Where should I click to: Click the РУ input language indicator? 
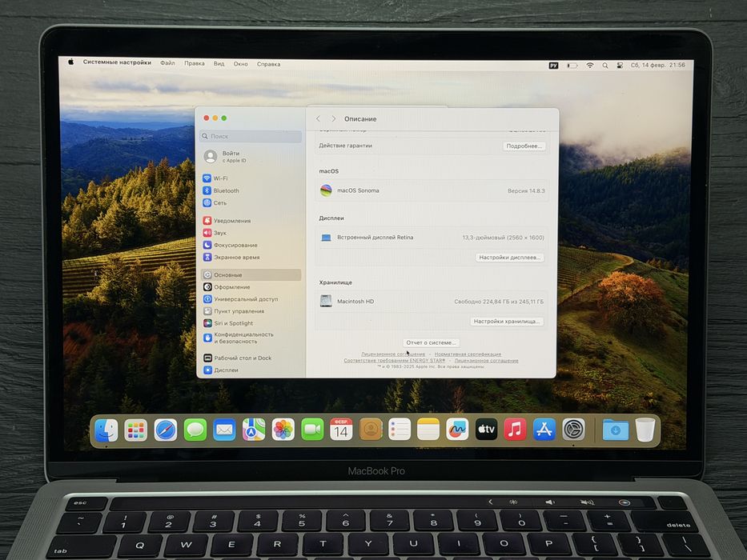(x=553, y=66)
